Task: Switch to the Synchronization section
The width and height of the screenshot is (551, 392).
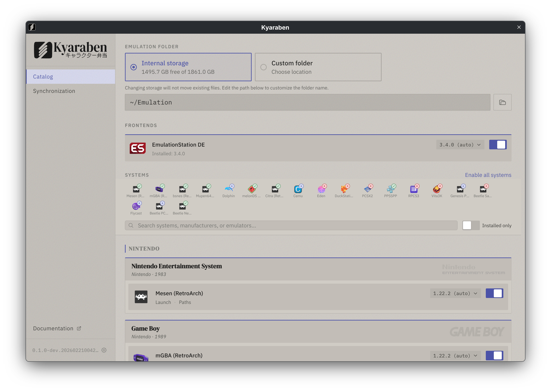Action: pyautogui.click(x=54, y=91)
